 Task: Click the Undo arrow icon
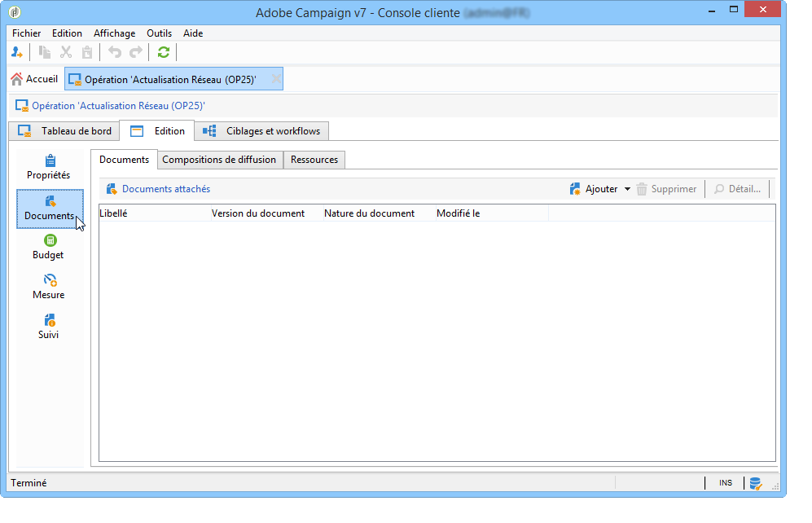click(115, 52)
